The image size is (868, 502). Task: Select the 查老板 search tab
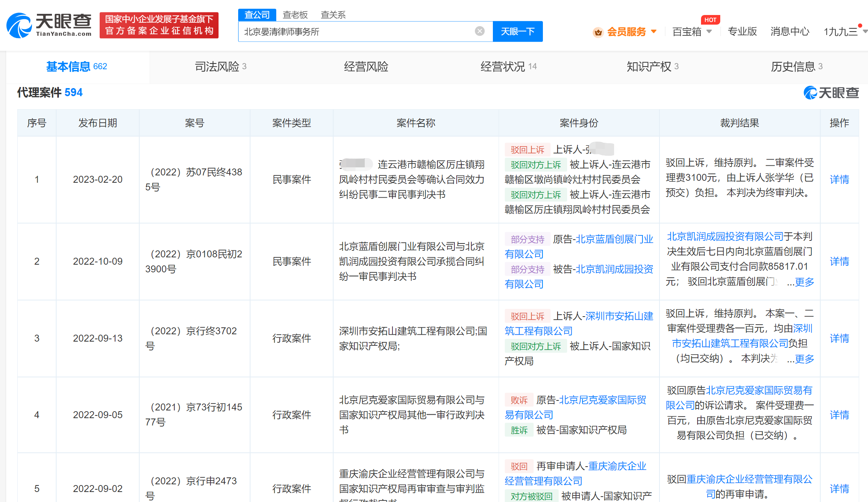point(295,15)
